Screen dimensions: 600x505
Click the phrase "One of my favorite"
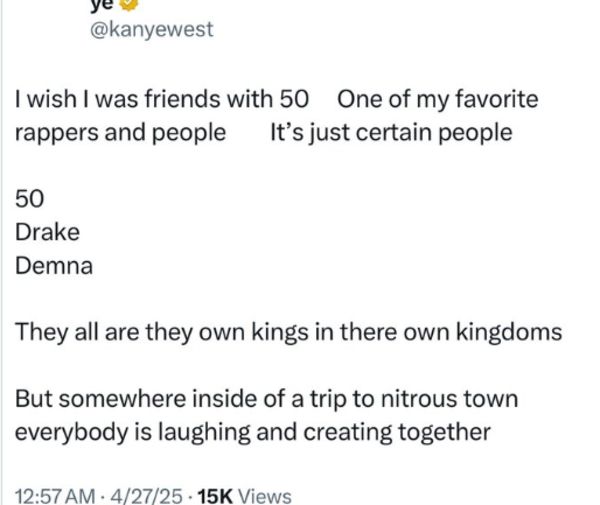(438, 99)
